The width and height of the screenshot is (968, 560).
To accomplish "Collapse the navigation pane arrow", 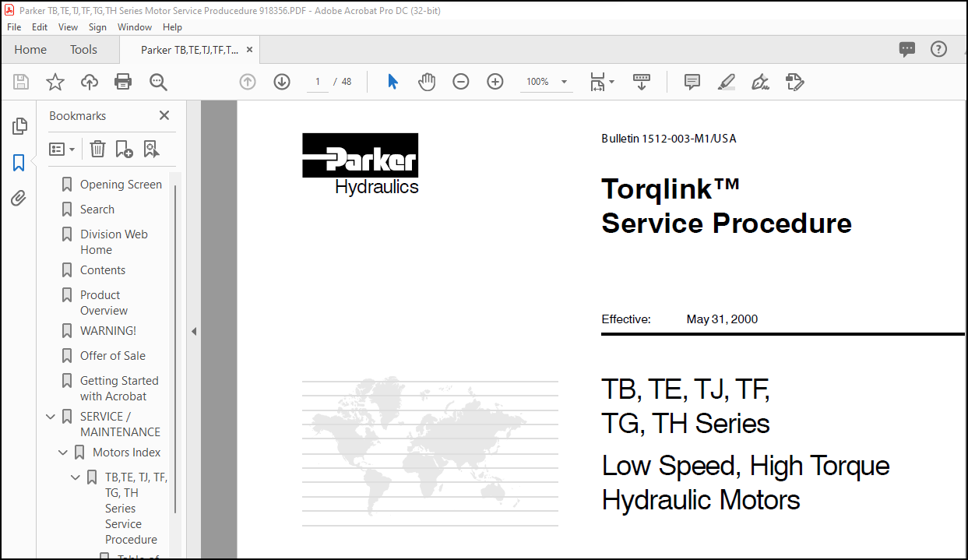I will 194,331.
